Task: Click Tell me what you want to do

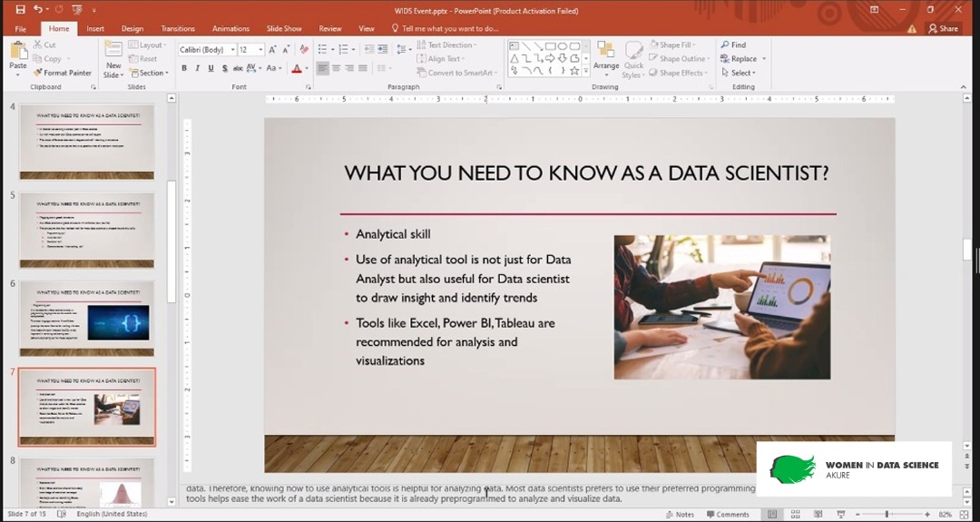Action: (445, 29)
